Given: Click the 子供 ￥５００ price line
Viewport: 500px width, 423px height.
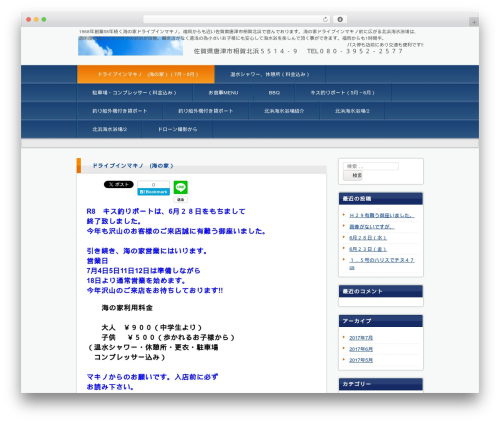Looking at the screenshot, I should click(168, 337).
